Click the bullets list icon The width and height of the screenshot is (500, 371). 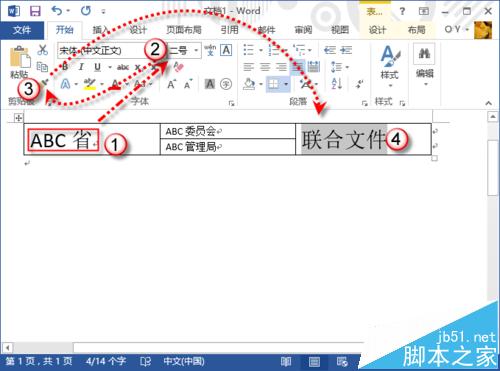tap(249, 50)
